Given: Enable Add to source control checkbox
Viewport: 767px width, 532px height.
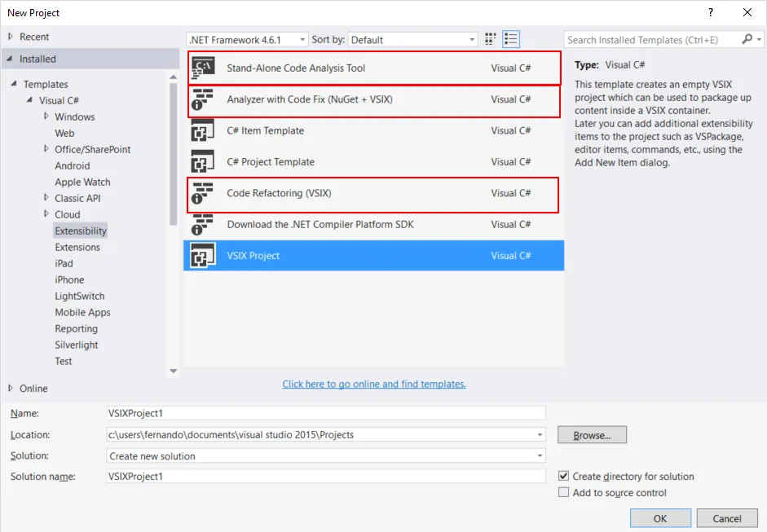Looking at the screenshot, I should tap(564, 492).
